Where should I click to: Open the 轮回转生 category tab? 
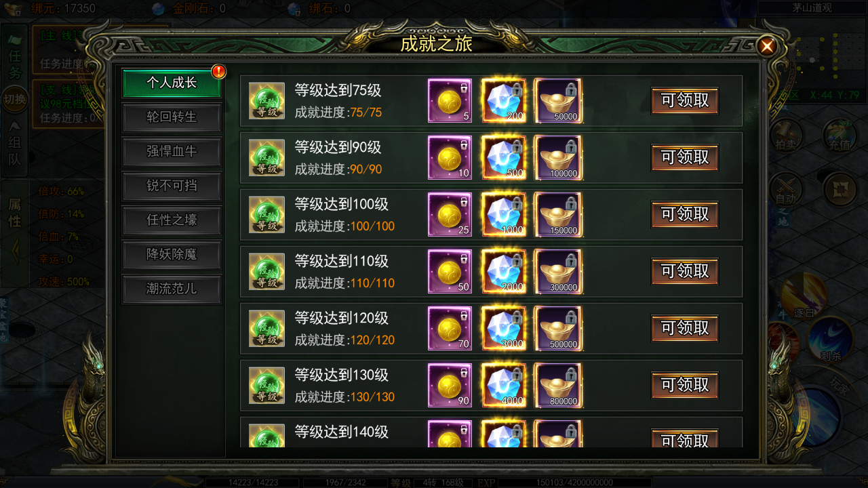[x=172, y=117]
